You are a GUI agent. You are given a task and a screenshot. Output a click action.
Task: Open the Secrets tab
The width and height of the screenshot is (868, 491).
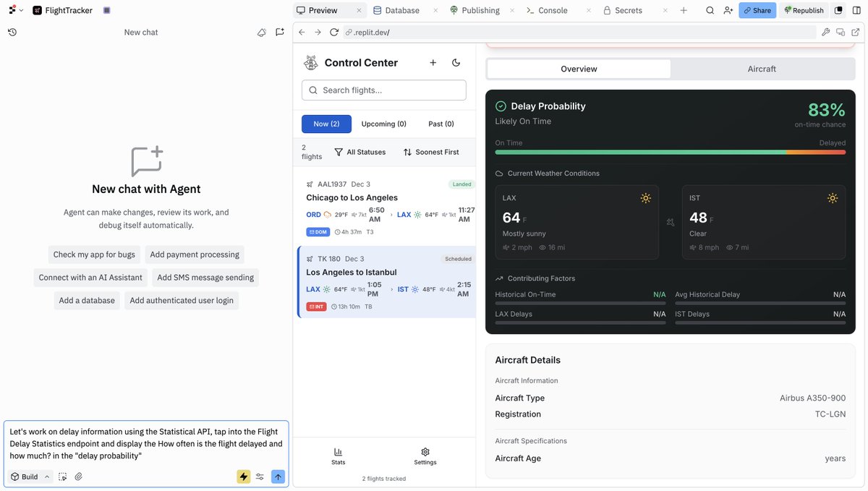pos(624,10)
